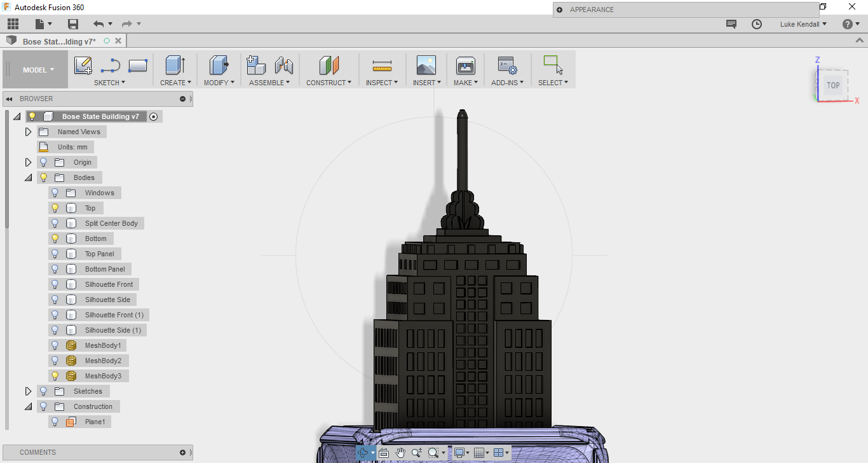Image resolution: width=868 pixels, height=463 pixels.
Task: Expand the Named Views folder
Action: coord(28,132)
